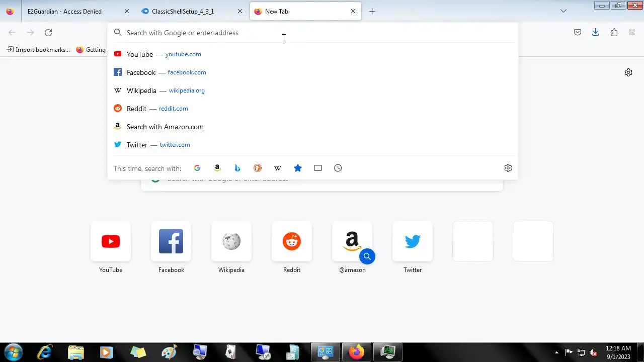Image resolution: width=644 pixels, height=362 pixels.
Task: Open the Save to Pocket icon
Action: pos(578,33)
